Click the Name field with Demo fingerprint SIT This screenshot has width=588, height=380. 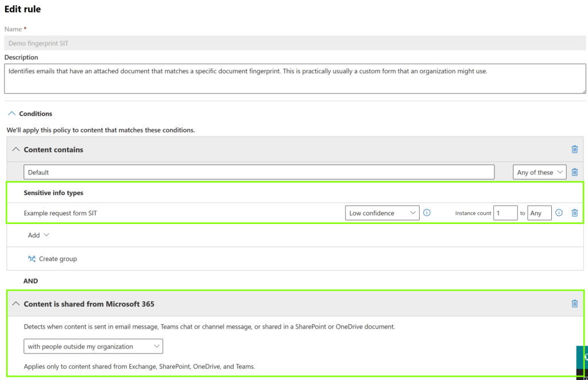pos(295,43)
